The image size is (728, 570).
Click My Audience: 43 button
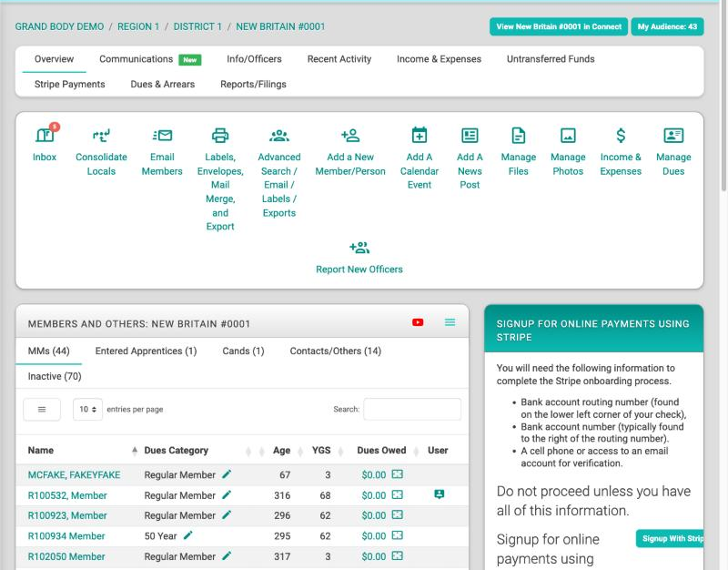(667, 26)
